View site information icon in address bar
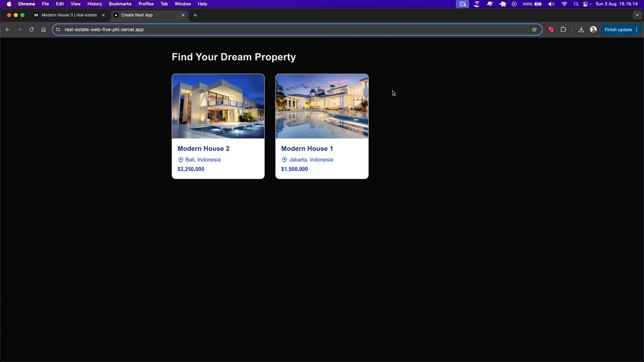Viewport: 644px width, 362px height. (58, 30)
